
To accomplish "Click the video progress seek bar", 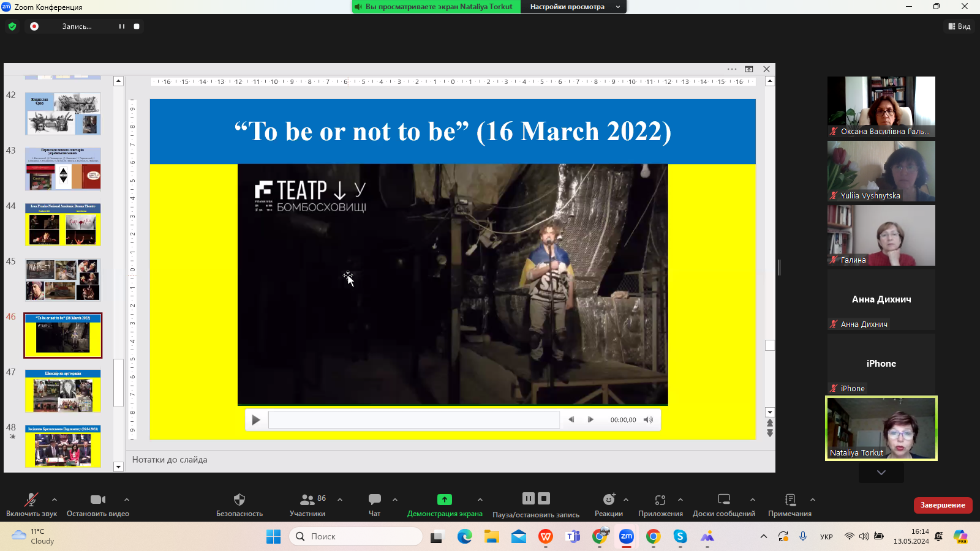I will (413, 420).
